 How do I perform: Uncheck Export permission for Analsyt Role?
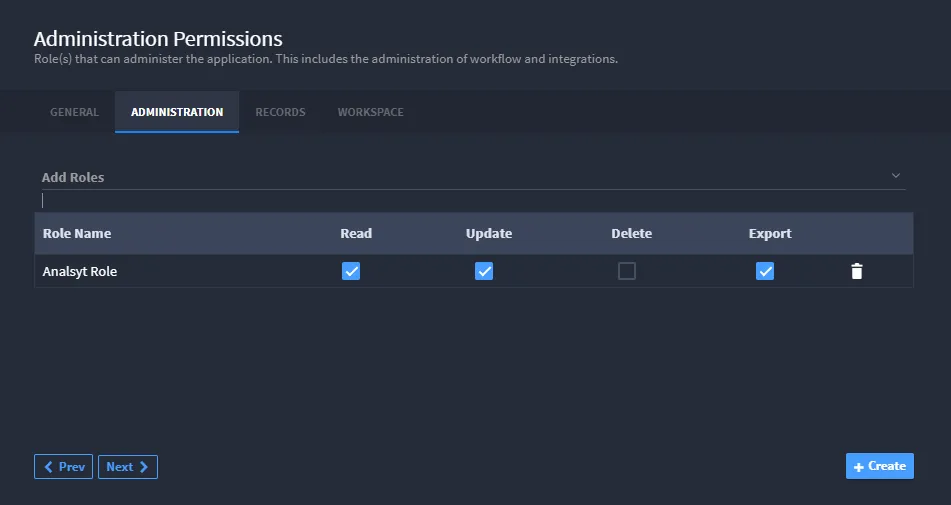765,271
